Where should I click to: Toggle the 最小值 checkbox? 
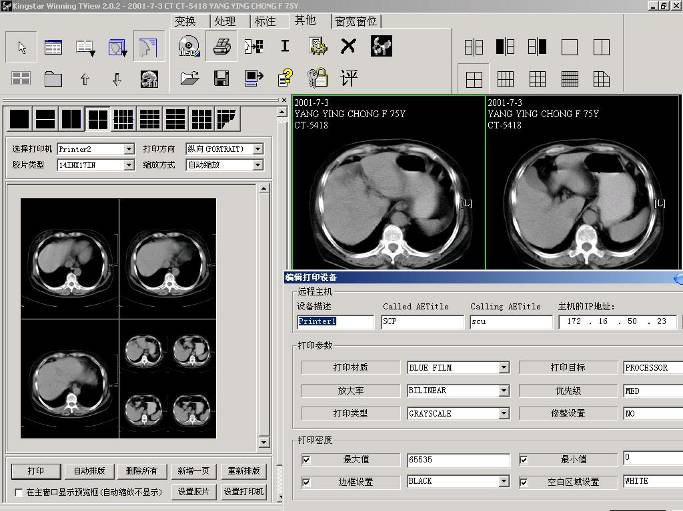524,460
